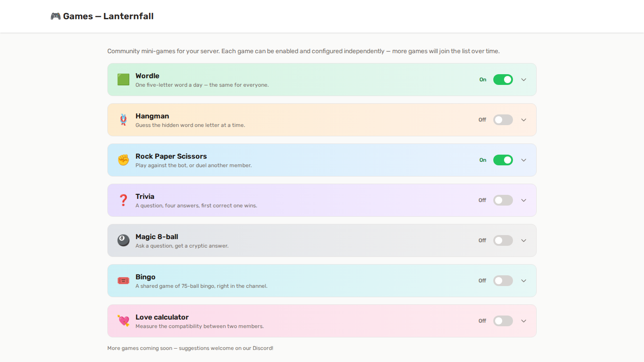Expand the Hangman settings chevron
Image resolution: width=644 pixels, height=362 pixels.
pyautogui.click(x=524, y=120)
